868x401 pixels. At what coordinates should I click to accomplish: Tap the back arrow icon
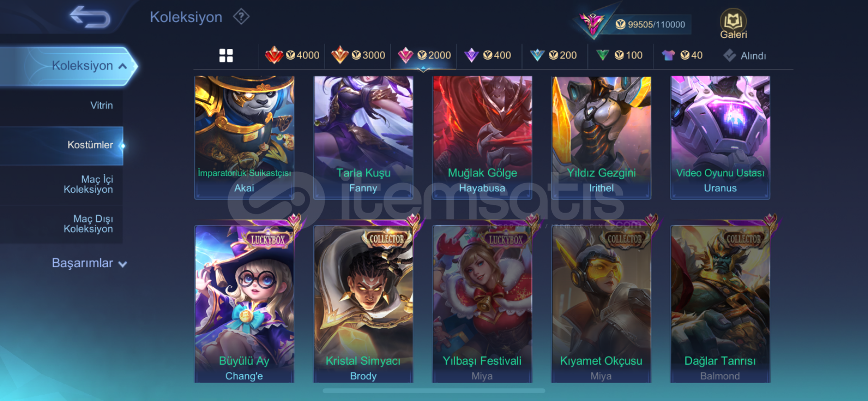tap(90, 17)
